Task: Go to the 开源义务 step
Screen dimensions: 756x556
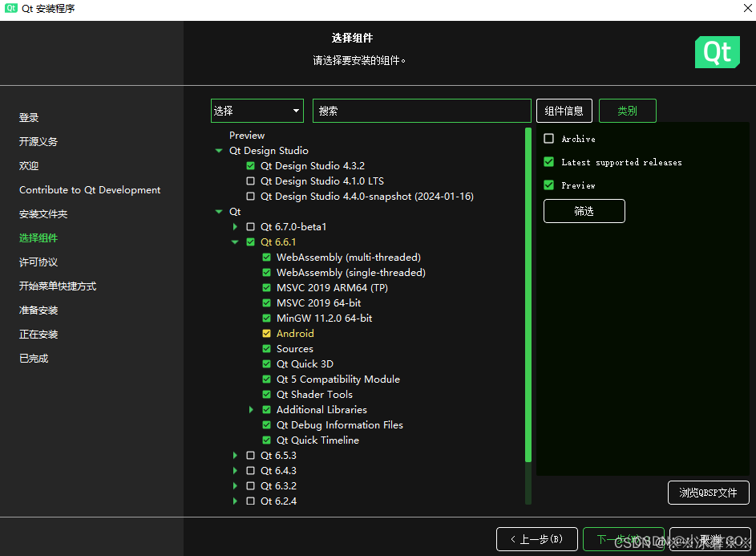Action: click(38, 142)
